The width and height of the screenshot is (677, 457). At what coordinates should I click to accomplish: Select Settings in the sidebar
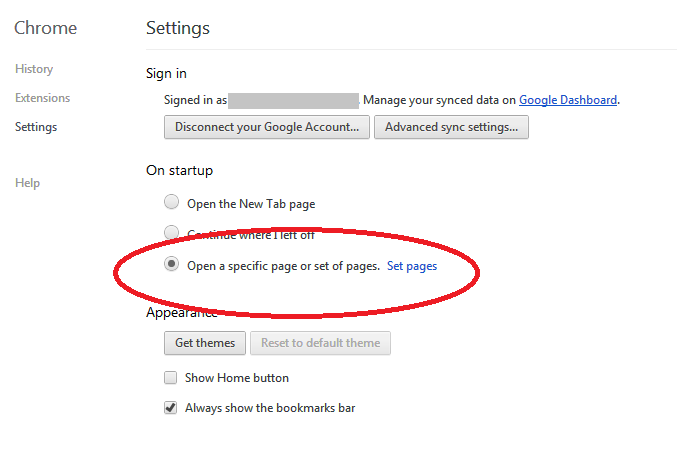coord(36,127)
